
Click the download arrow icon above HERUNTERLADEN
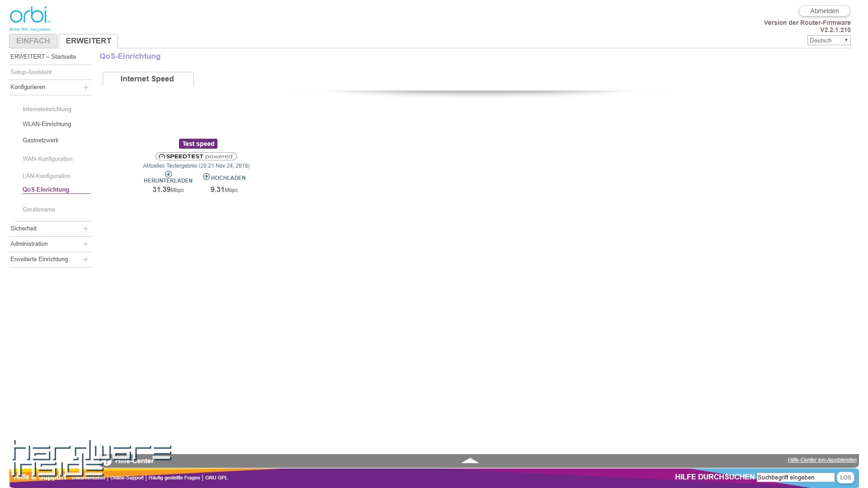pos(168,174)
